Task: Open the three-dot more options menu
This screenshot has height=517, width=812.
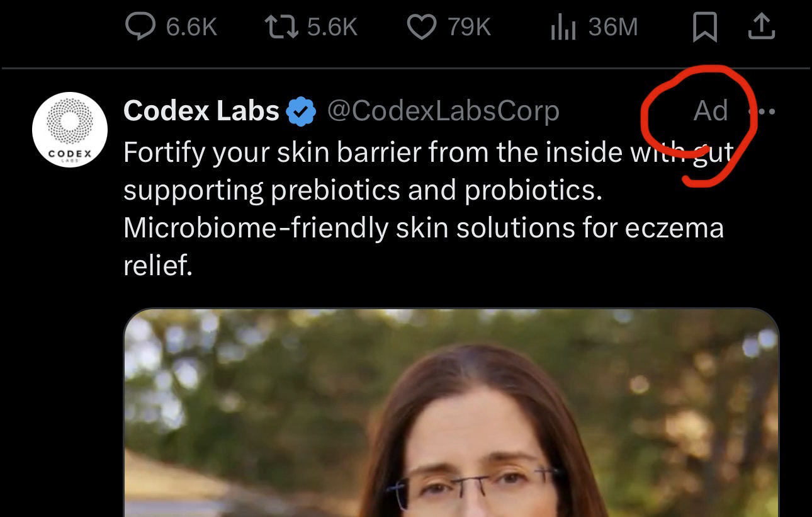Action: pos(765,112)
